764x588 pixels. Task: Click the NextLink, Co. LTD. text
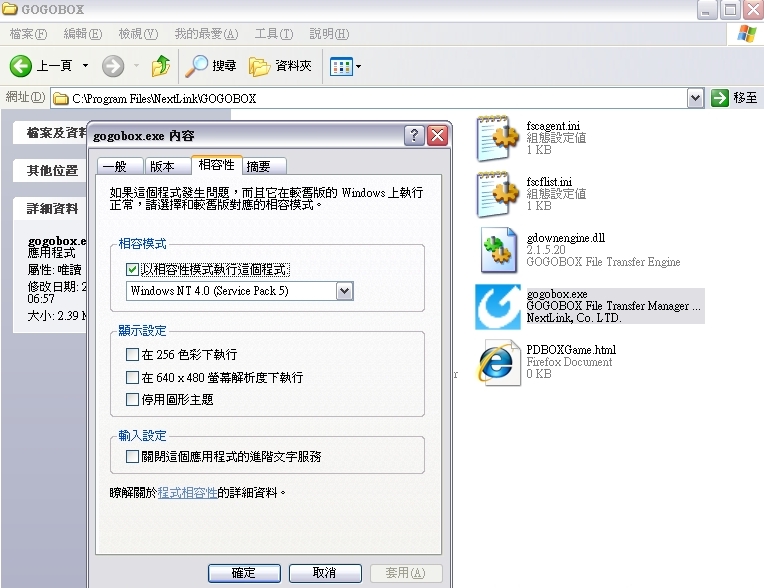tap(573, 318)
